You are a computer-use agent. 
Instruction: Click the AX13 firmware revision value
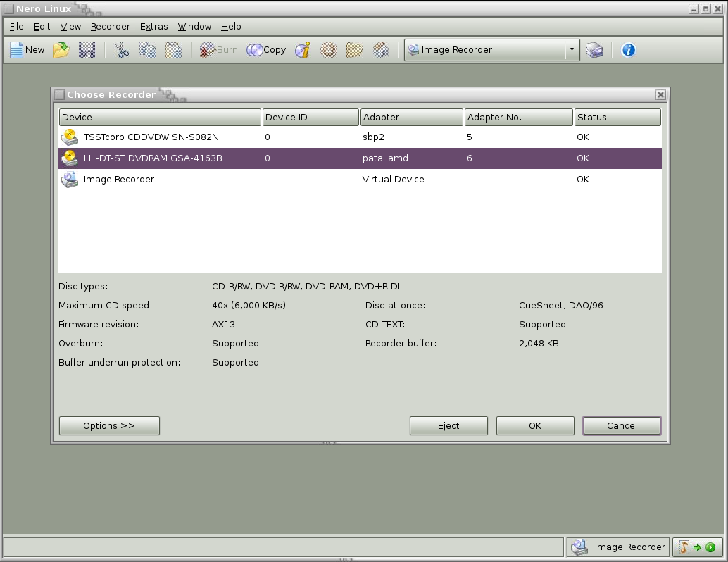coord(223,324)
